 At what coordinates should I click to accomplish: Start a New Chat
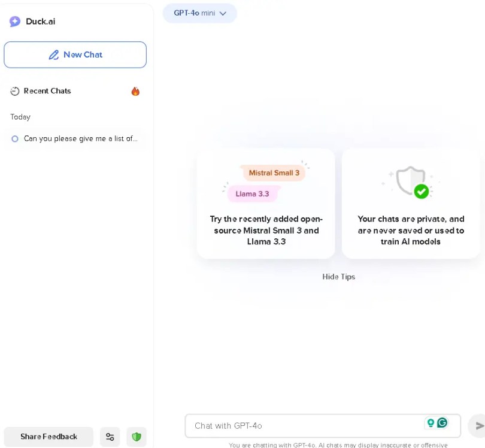(x=75, y=55)
